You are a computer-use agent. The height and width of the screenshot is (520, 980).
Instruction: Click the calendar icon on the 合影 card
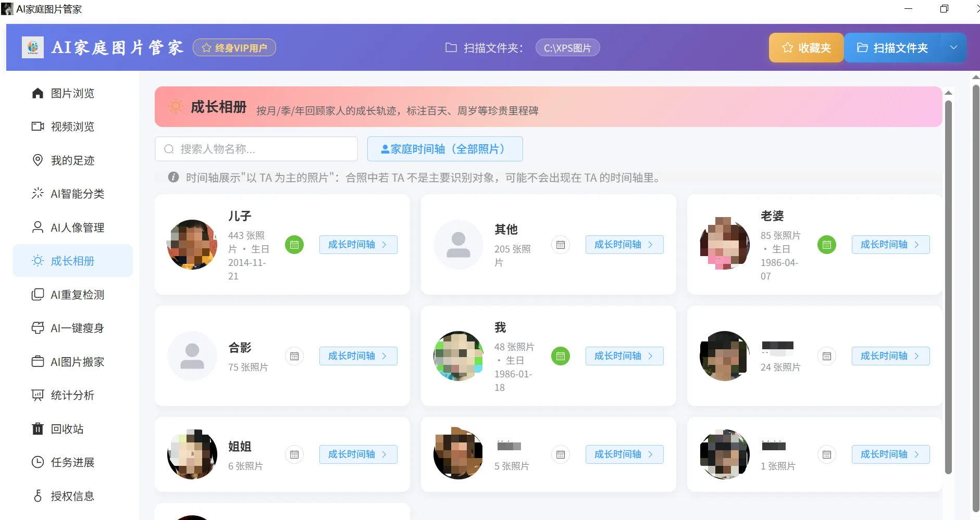click(x=294, y=356)
